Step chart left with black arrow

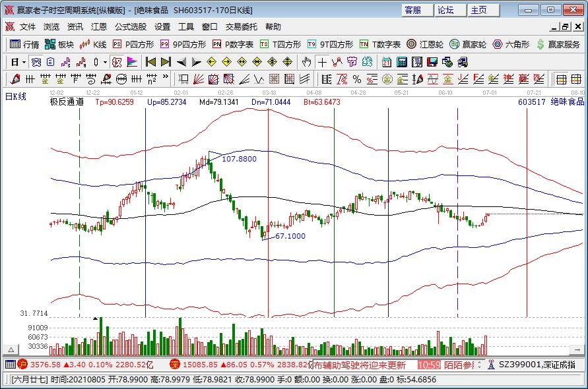coord(181,62)
